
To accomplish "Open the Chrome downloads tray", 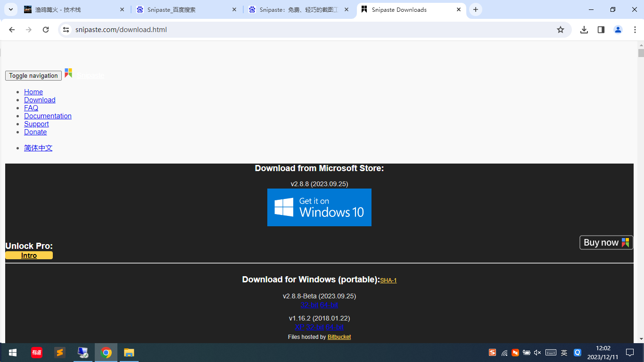I will point(584,30).
